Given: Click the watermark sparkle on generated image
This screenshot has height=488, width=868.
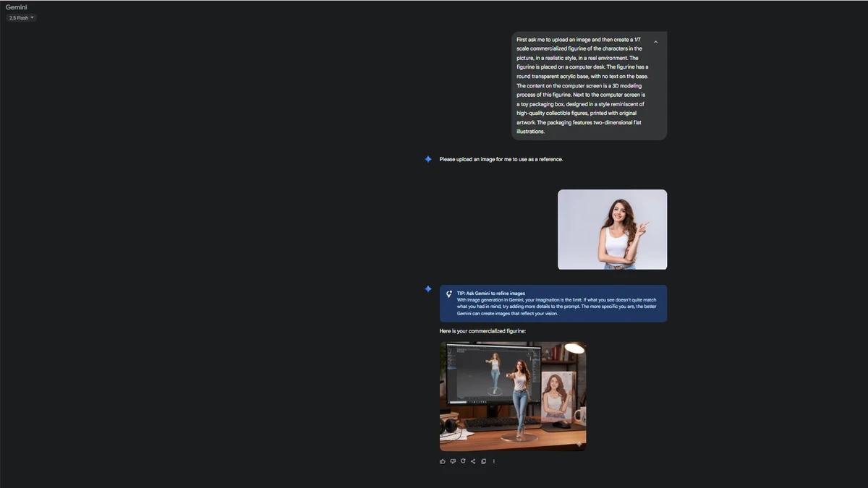Looking at the screenshot, I should [578, 444].
